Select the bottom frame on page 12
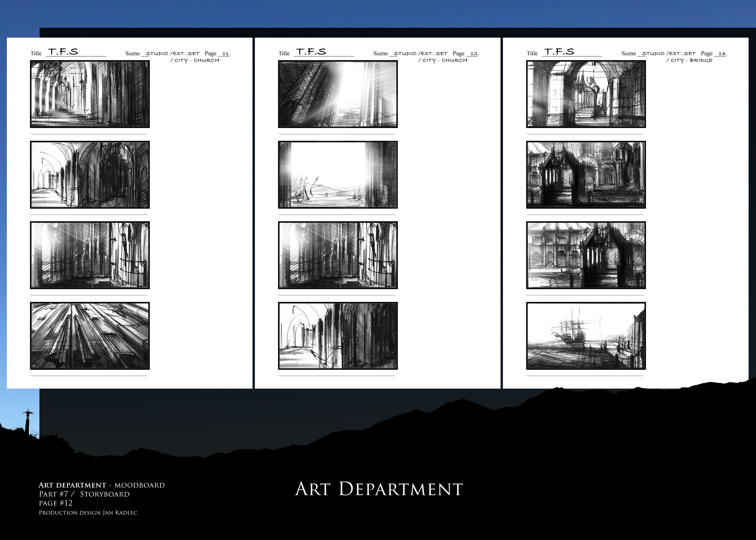The height and width of the screenshot is (540, 756). coord(338,336)
